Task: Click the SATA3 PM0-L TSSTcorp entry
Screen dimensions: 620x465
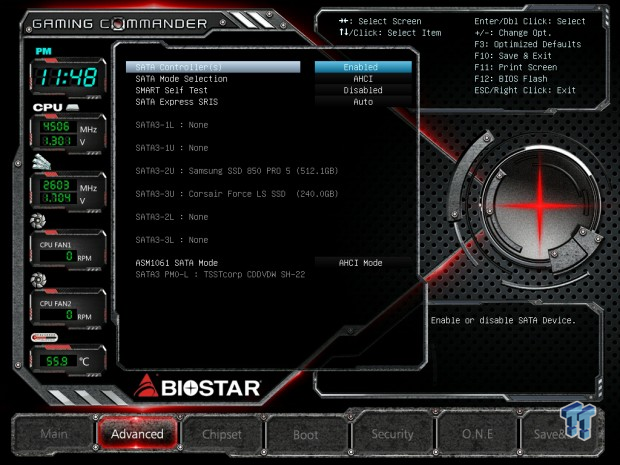Action: pos(220,274)
